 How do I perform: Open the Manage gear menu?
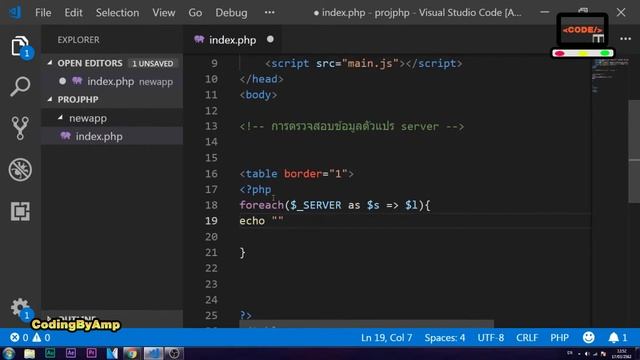[20, 308]
